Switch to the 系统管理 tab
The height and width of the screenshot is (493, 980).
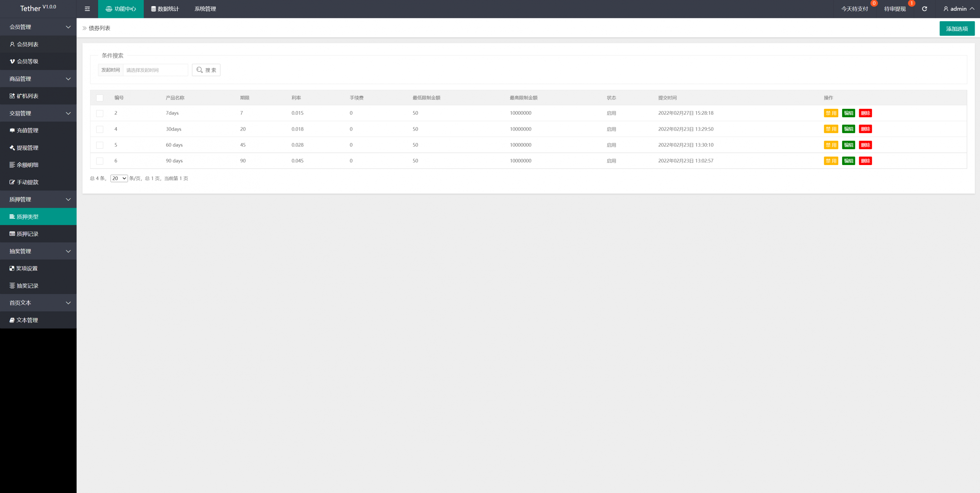205,9
